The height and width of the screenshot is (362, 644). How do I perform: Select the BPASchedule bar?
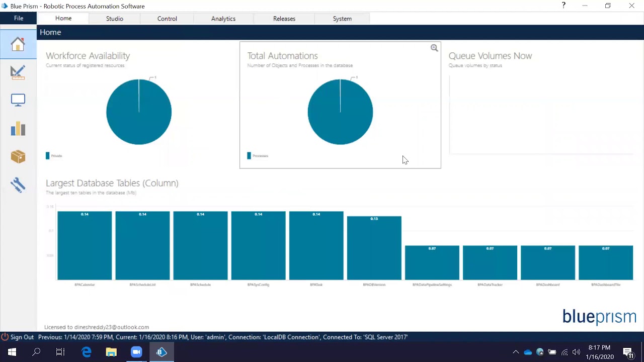pos(200,245)
